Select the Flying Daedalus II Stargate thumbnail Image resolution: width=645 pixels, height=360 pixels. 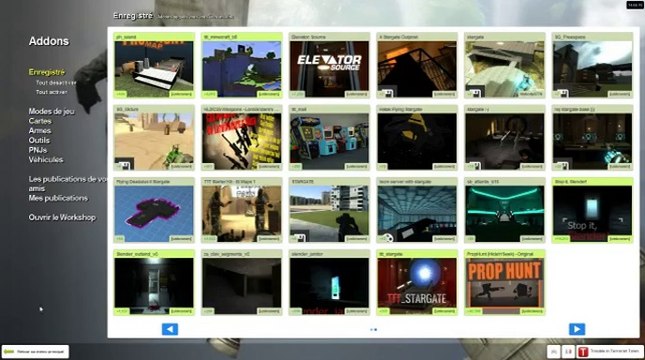click(x=154, y=214)
